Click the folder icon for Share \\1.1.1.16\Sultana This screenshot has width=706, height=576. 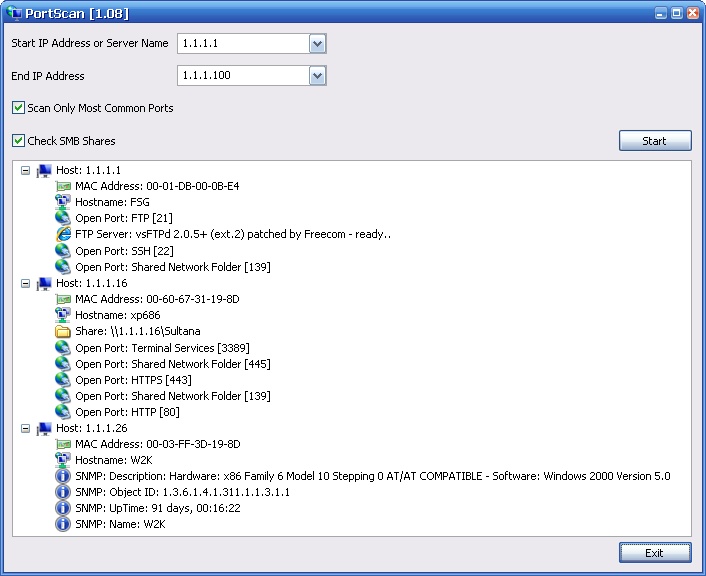(63, 332)
